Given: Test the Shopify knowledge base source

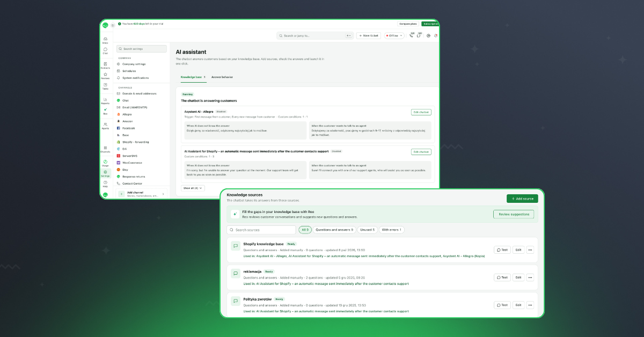Looking at the screenshot, I should point(502,250).
